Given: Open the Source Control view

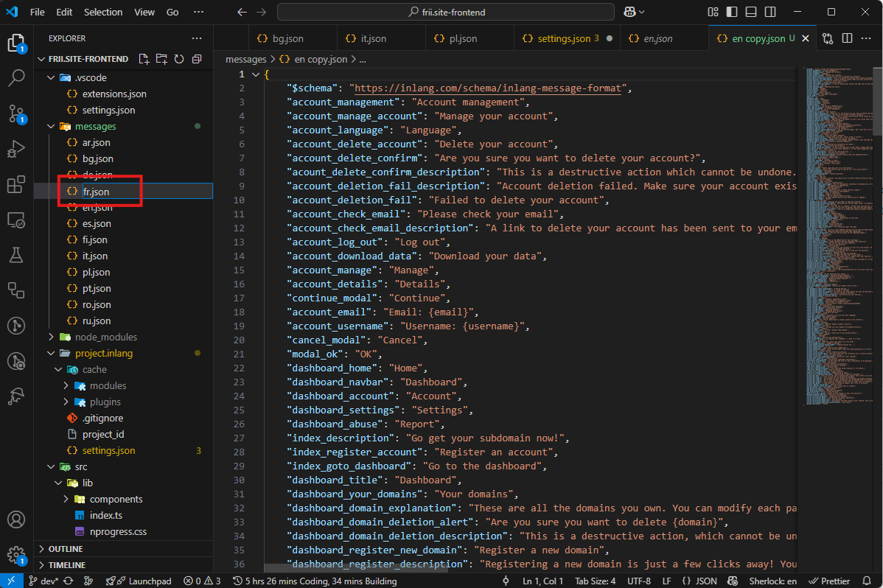Looking at the screenshot, I should coord(16,113).
